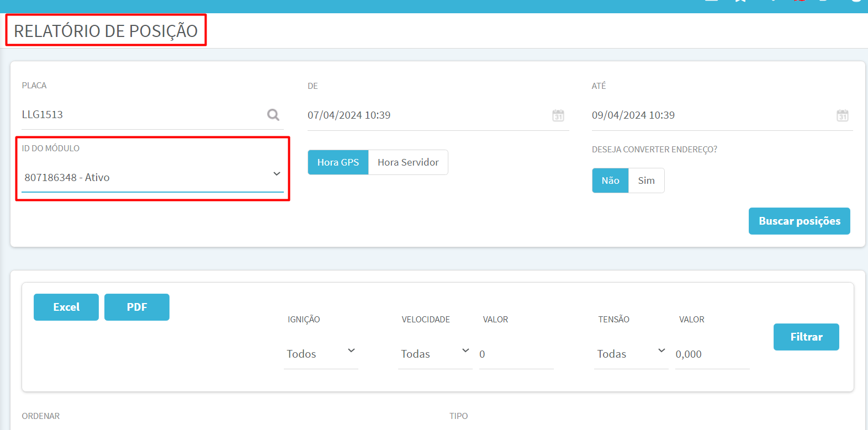The height and width of the screenshot is (430, 868).
Task: Export the report as PDF
Action: pyautogui.click(x=137, y=307)
